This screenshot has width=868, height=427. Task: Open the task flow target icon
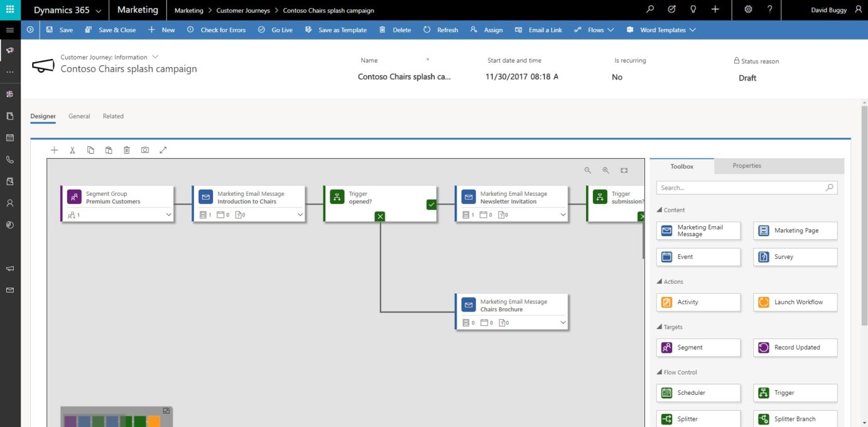[x=671, y=9]
